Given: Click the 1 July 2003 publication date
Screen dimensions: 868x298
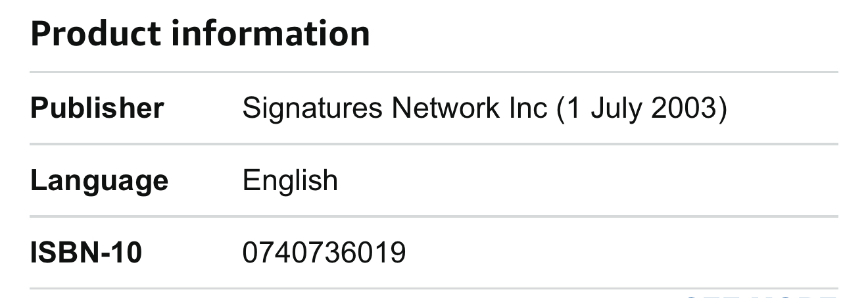Looking at the screenshot, I should point(642,109).
